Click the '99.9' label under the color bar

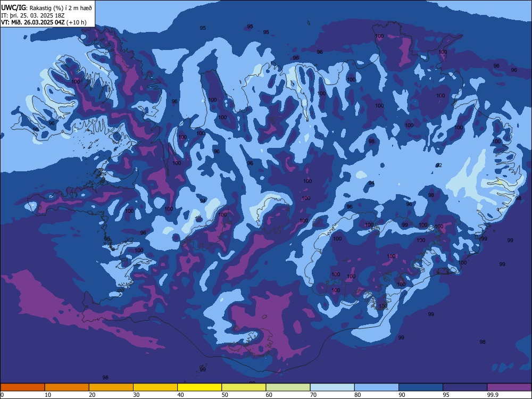click(x=493, y=395)
